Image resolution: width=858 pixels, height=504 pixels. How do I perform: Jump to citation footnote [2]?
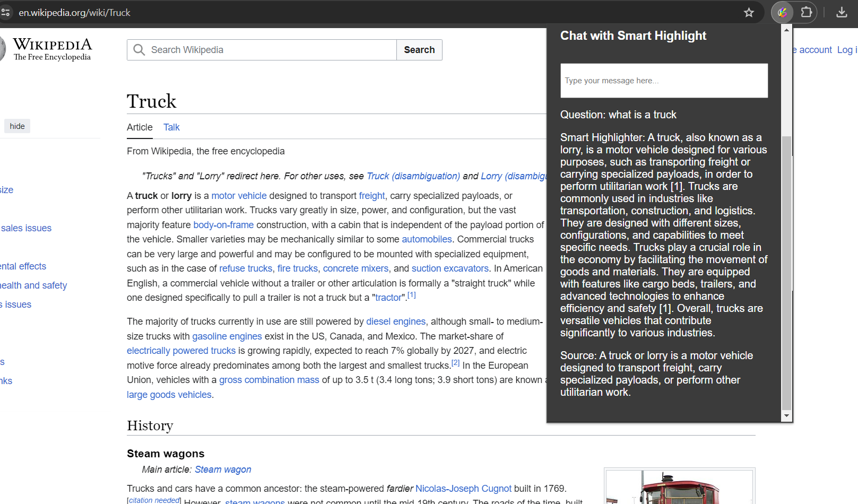[455, 363]
